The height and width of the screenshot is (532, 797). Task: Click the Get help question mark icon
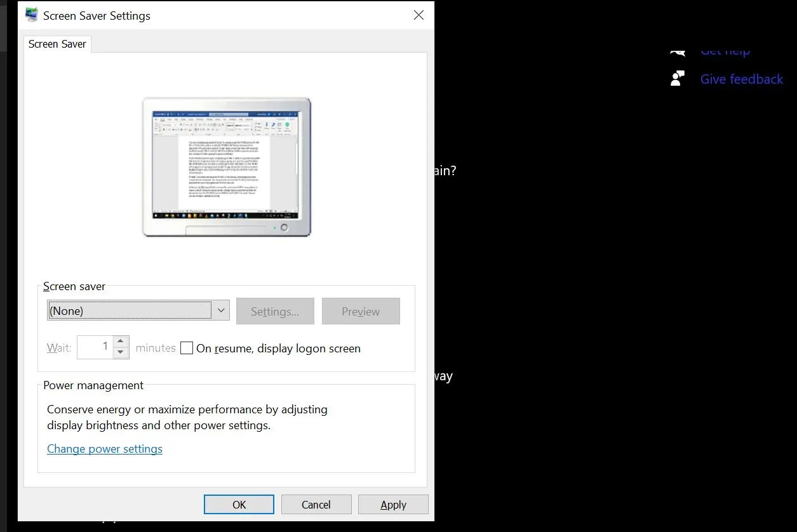(677, 51)
